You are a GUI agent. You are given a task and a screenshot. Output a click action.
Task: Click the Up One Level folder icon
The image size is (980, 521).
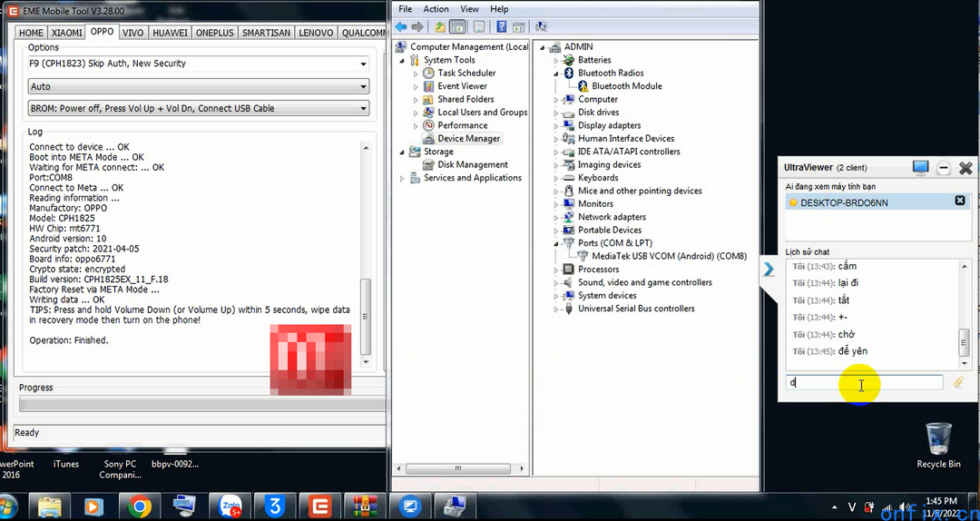point(440,27)
